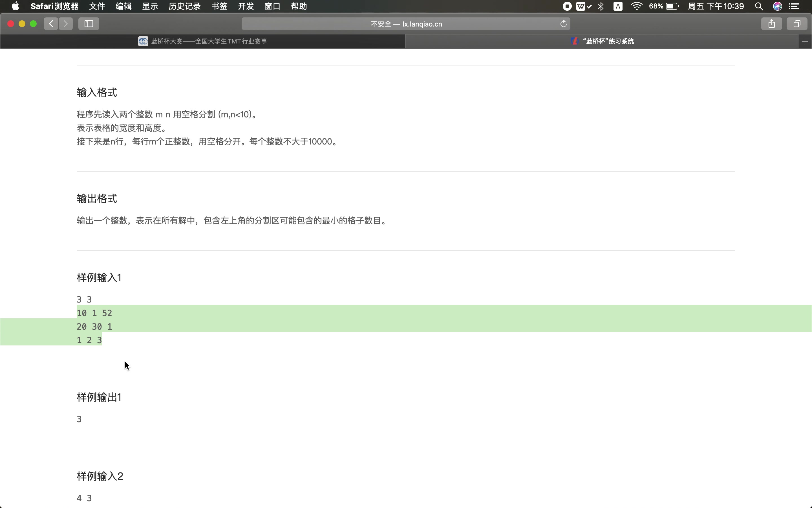Open the 书签 menu
The height and width of the screenshot is (508, 812).
pos(219,6)
